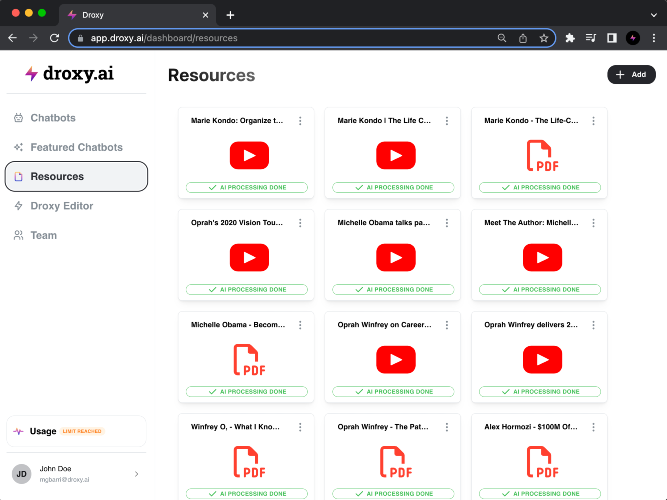Expand John Doe account chevron

click(x=136, y=474)
